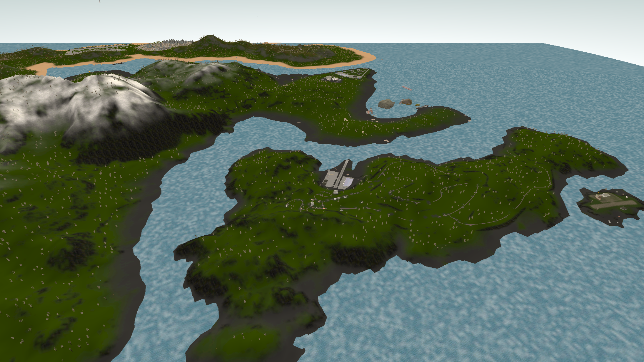This screenshot has width=644, height=362.
Task: Select the blue-roofed building beside the pier
Action: pyautogui.click(x=348, y=182)
